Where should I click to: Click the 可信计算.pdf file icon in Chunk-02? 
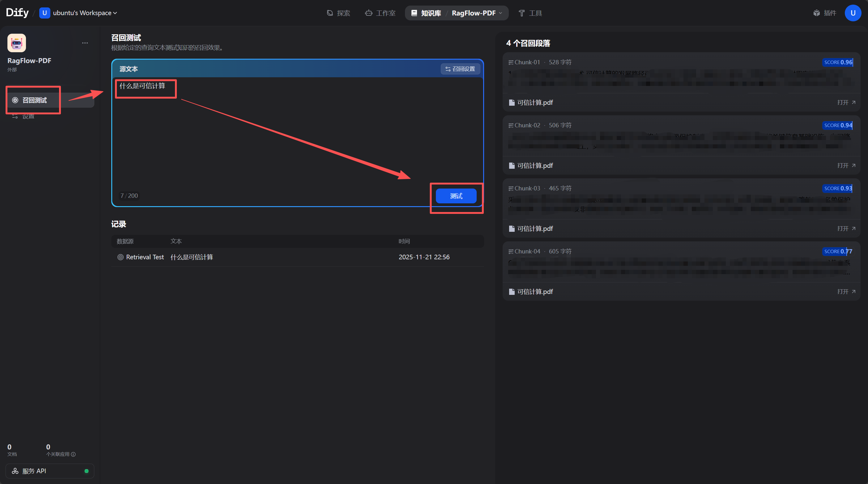512,165
